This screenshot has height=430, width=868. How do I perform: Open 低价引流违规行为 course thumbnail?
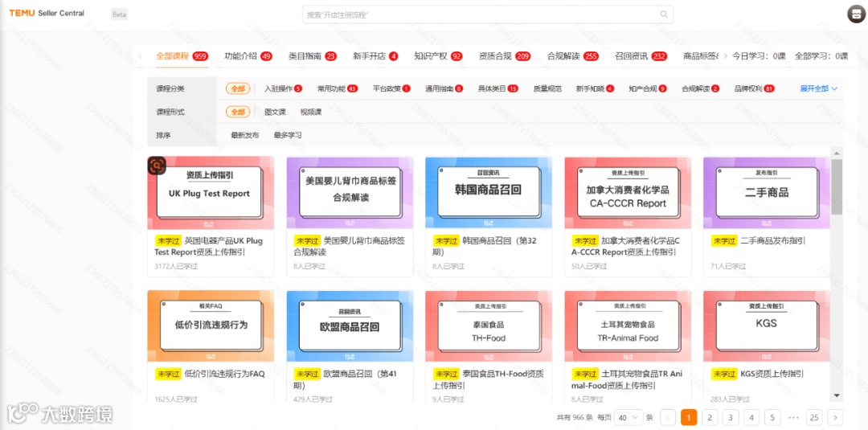tap(211, 326)
